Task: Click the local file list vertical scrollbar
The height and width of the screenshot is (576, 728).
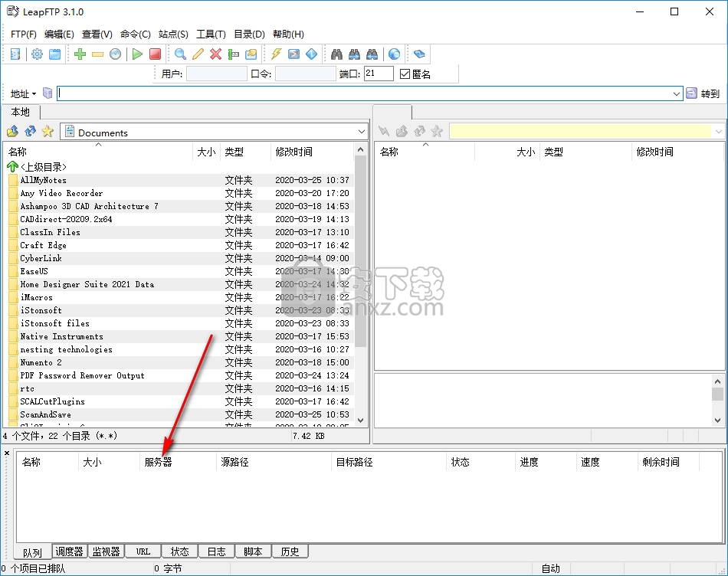Action: pos(361,253)
